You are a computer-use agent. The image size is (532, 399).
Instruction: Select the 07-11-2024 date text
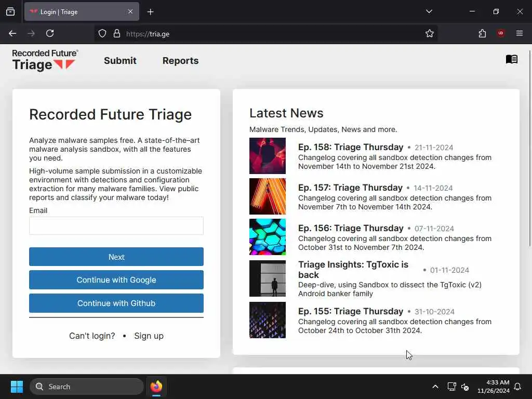click(434, 229)
